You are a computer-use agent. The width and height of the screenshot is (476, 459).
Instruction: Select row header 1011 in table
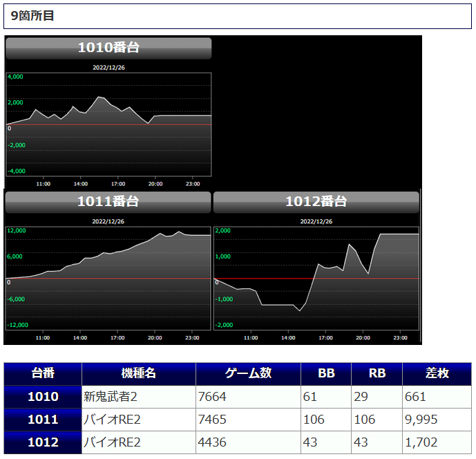pyautogui.click(x=43, y=420)
